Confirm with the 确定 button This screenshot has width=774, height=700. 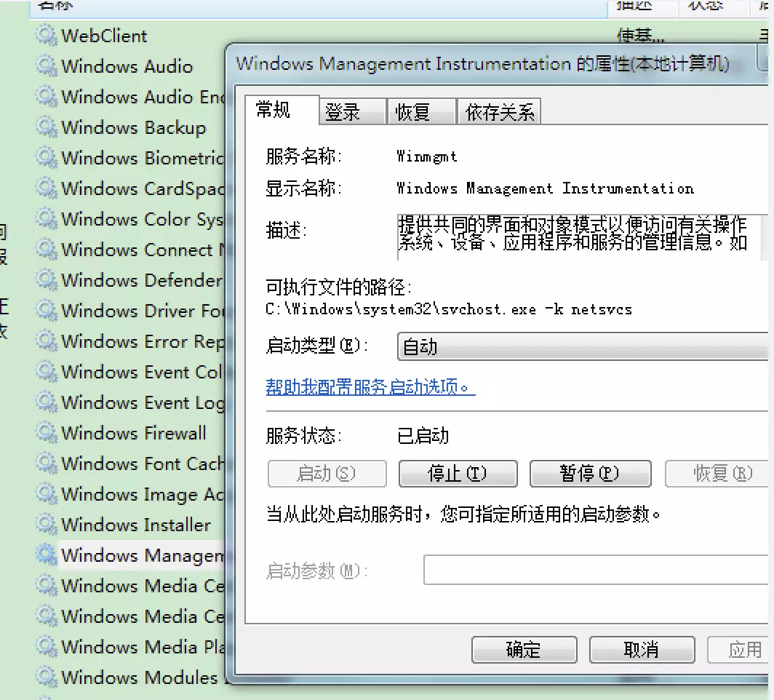(524, 650)
